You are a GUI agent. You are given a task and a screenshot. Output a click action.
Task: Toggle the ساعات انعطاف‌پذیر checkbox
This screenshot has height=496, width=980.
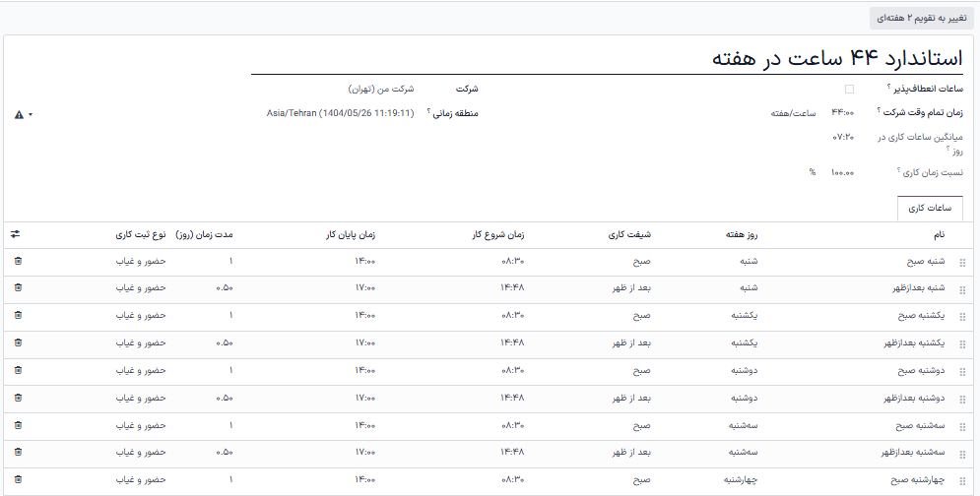[849, 89]
